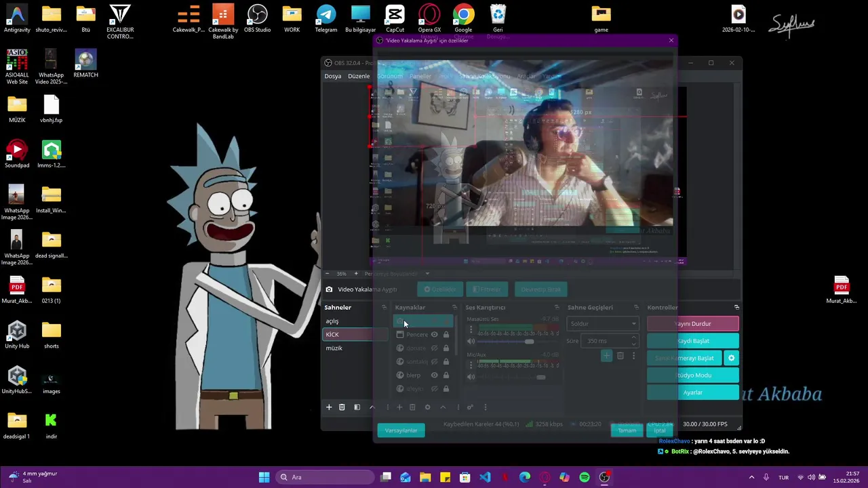This screenshot has width=868, height=488.
Task: Click Sanal Kamerayı Başlat button
Action: 685,358
